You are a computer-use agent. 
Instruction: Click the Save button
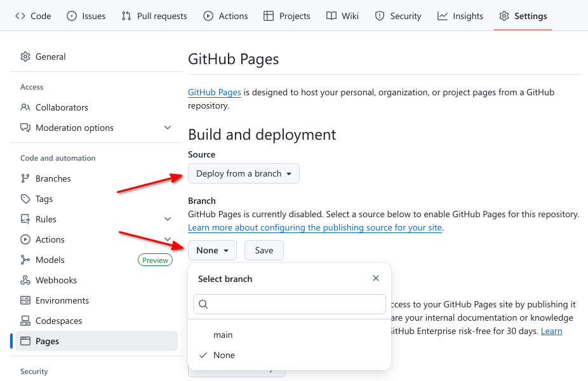pyautogui.click(x=264, y=250)
